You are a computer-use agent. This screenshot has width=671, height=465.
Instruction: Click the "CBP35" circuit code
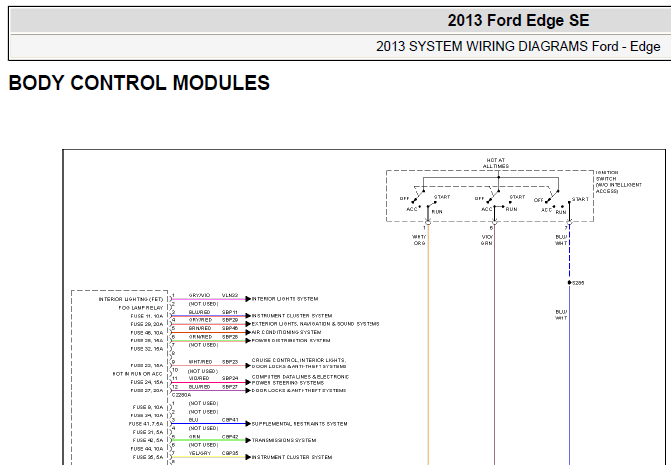230,453
